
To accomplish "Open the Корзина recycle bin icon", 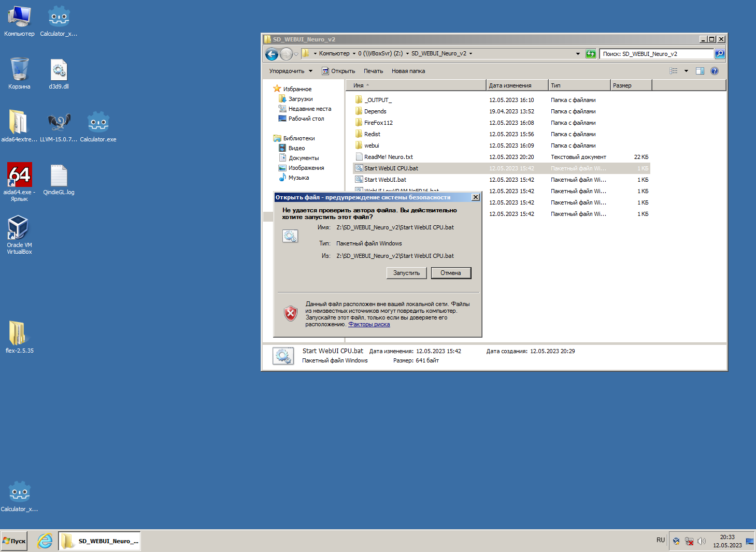I will click(19, 74).
